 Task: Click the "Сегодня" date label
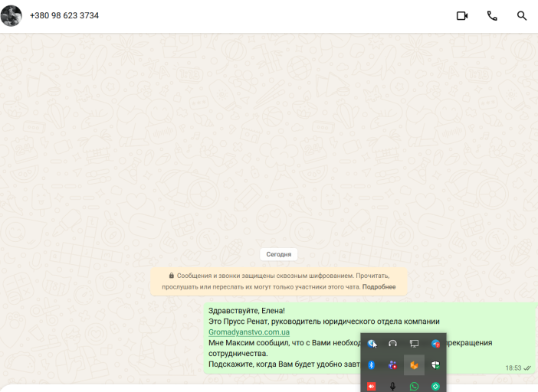[x=279, y=254]
